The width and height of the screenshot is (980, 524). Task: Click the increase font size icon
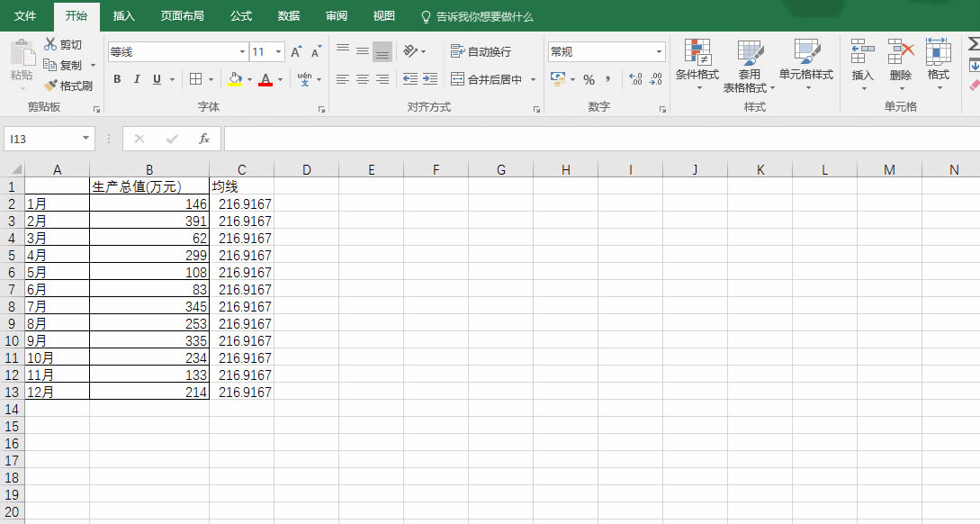coord(295,52)
